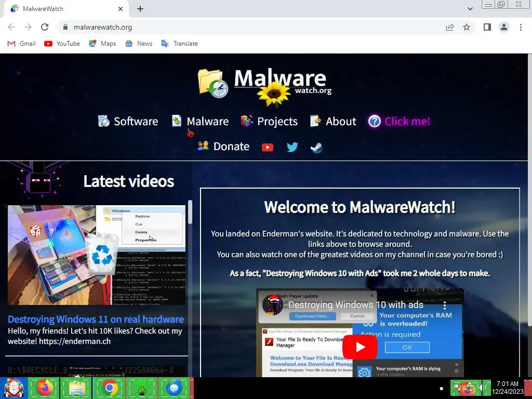Launch Firefox from the taskbar
The width and height of the screenshot is (532, 399).
(x=45, y=388)
